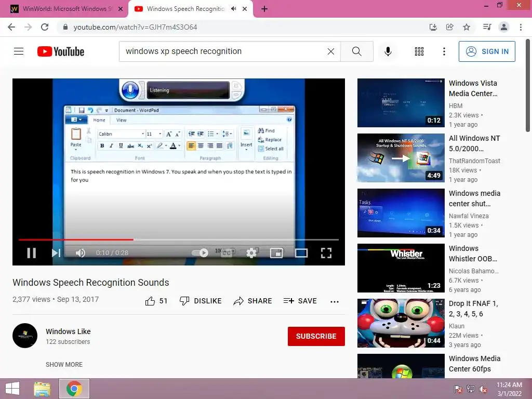Mute the tab via the speaker icon
Viewport: 532px width, 399px height.
tap(233, 9)
